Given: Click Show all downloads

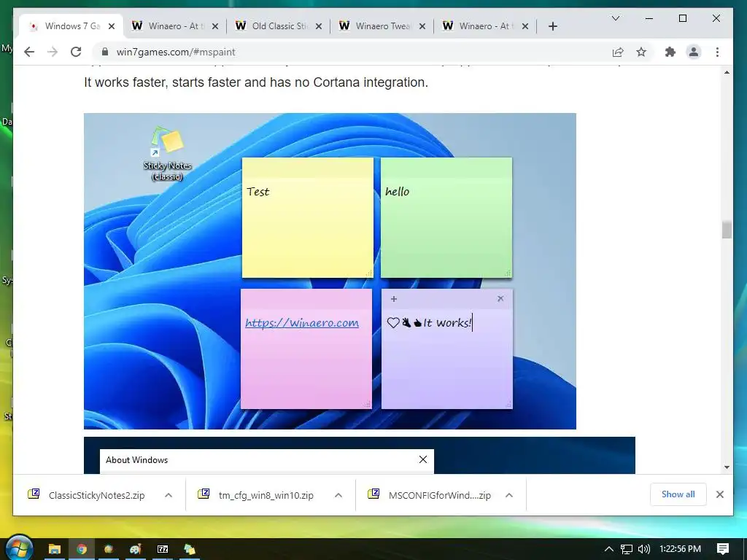Looking at the screenshot, I should tap(678, 494).
